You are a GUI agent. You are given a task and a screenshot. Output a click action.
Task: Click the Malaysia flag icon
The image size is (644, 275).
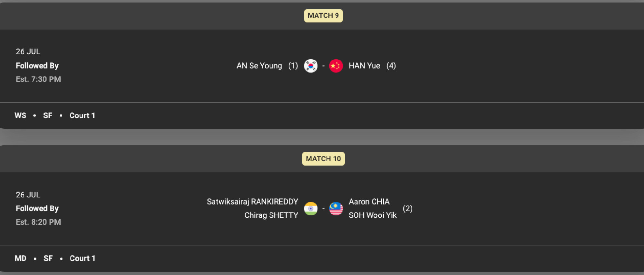click(336, 209)
